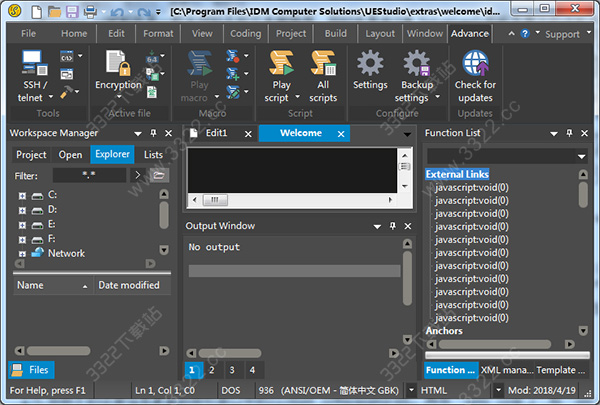This screenshot has height=405, width=600.
Task: Select External Links in Function List
Action: pos(457,174)
